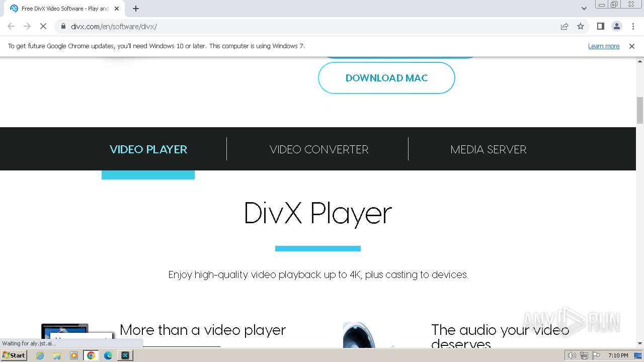This screenshot has height=362, width=644.
Task: Select the Free DivX Video Software tab
Action: tap(64, 9)
